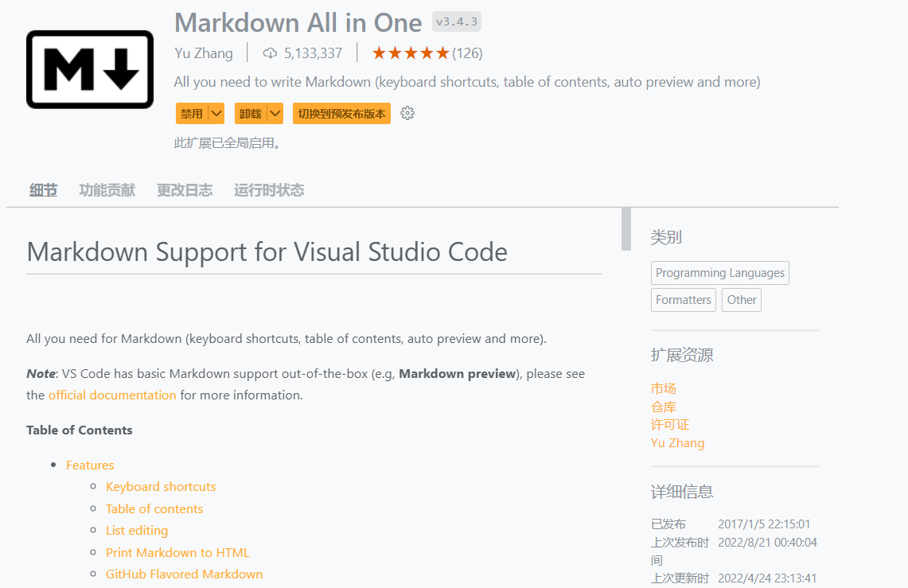Switch to the 运行时状态 tab
The height and width of the screenshot is (588, 908).
pyautogui.click(x=269, y=190)
